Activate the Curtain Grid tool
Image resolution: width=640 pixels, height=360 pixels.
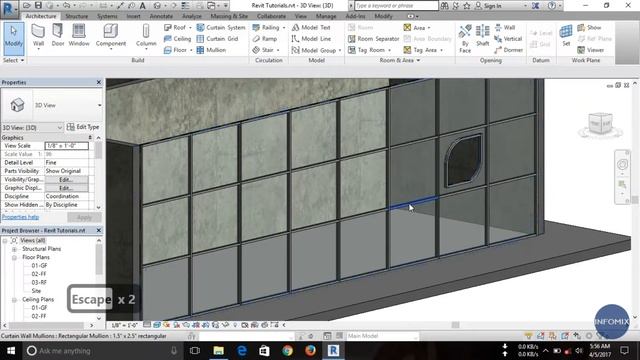pos(217,39)
